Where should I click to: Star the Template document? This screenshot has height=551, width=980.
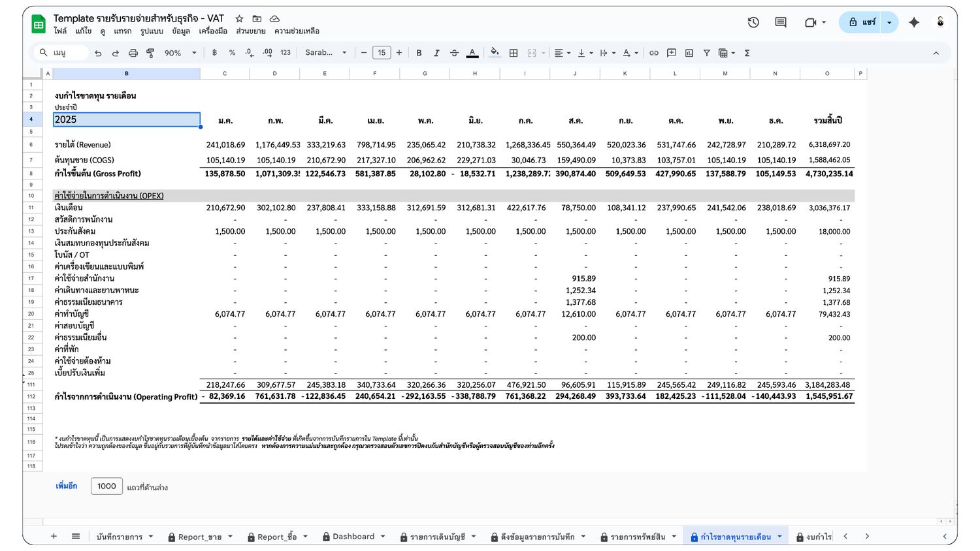coord(240,19)
